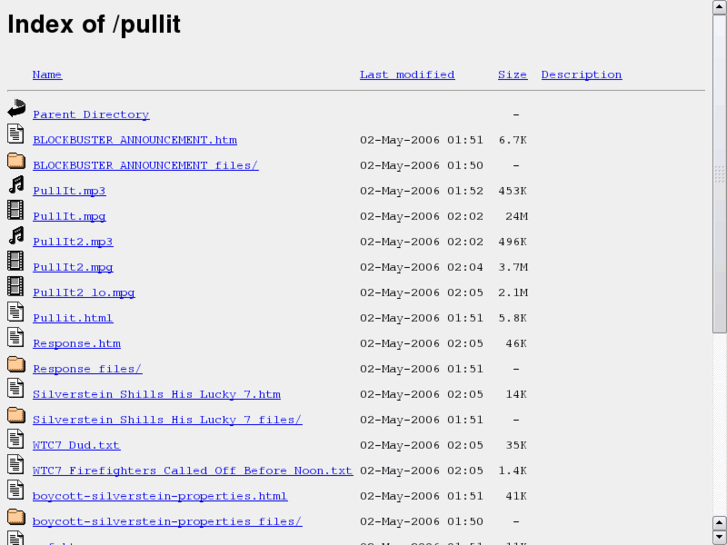Download the PullIt.mp3 link
This screenshot has height=545, width=727.
(x=69, y=191)
